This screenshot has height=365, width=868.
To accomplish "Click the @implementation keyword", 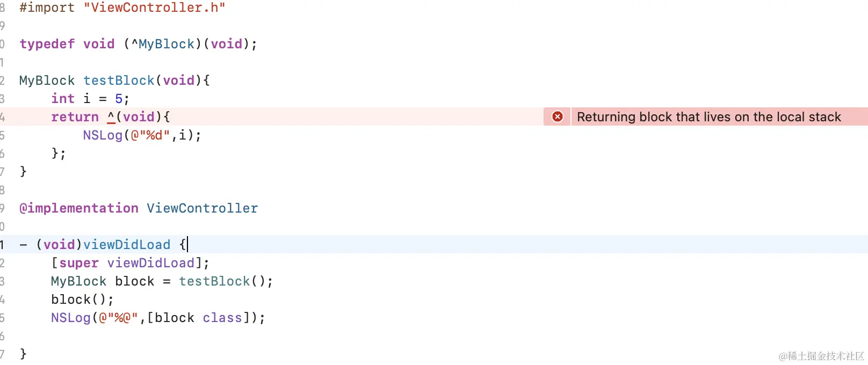I will (79, 208).
